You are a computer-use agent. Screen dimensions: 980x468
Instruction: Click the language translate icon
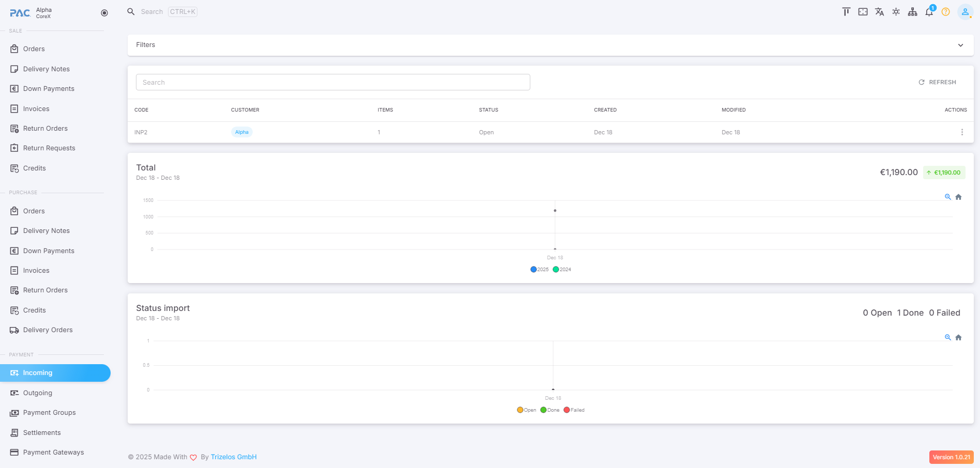tap(879, 12)
